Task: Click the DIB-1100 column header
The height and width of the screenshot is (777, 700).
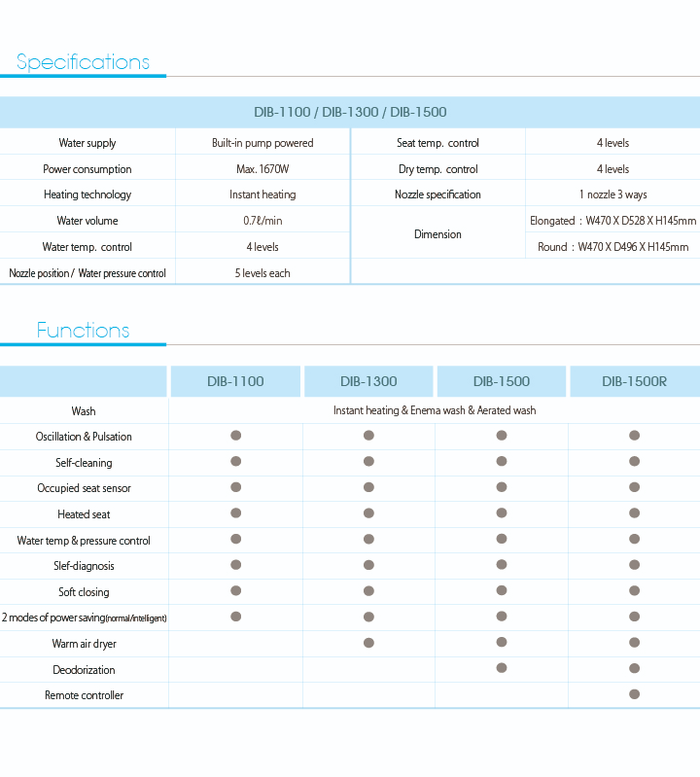Action: 235,381
